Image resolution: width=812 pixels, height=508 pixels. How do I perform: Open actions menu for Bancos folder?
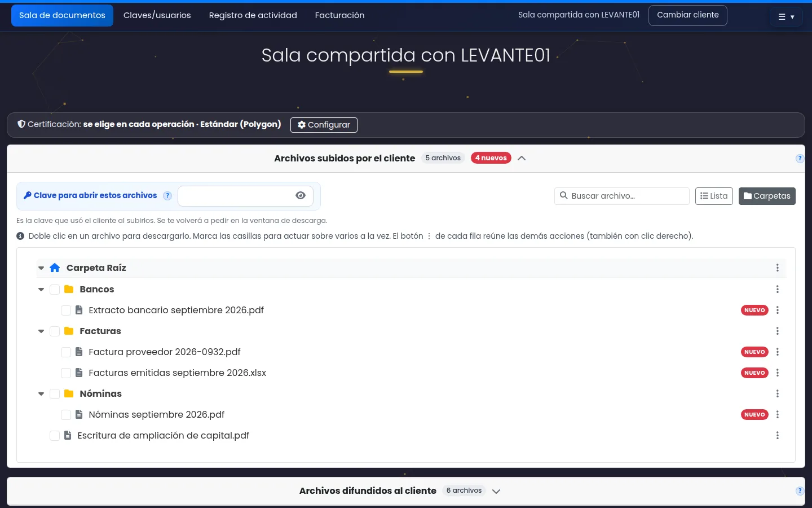coord(778,290)
